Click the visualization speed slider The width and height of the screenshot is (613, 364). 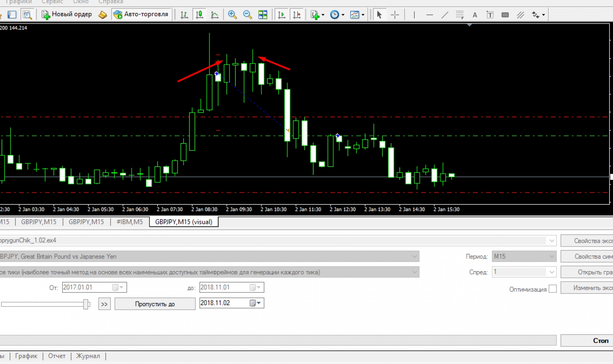click(86, 304)
